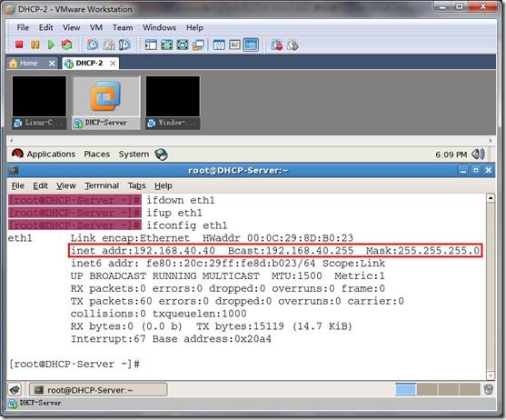Click the show desktop panel icon

[x=15, y=390]
